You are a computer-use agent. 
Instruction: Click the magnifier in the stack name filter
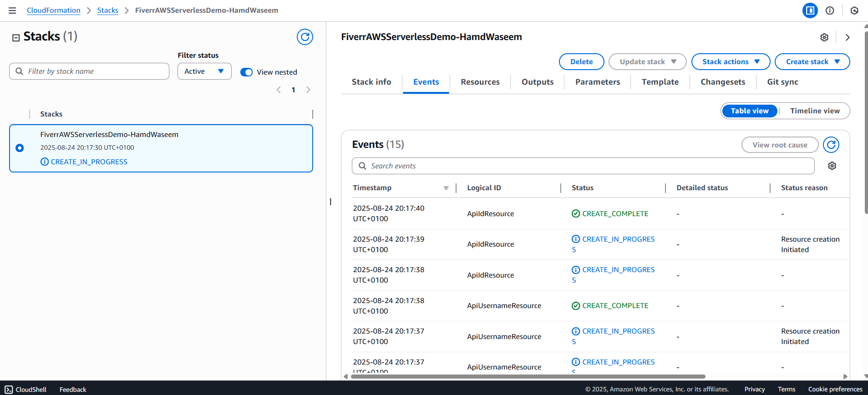(x=20, y=71)
